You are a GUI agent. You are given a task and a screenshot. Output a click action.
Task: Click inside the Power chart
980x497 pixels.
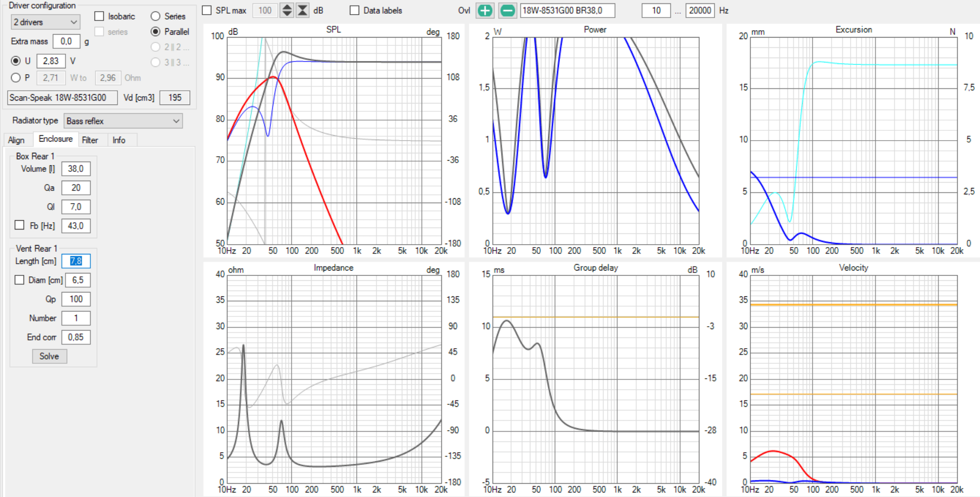pyautogui.click(x=596, y=140)
